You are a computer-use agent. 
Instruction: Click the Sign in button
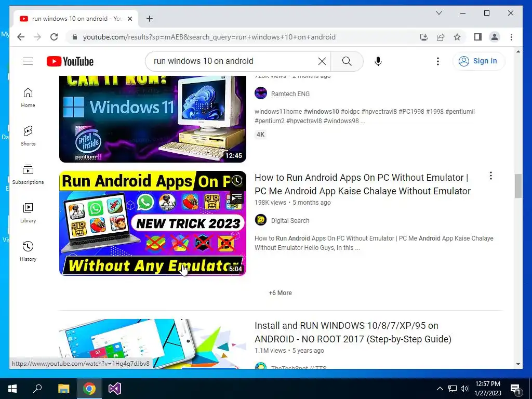point(478,61)
